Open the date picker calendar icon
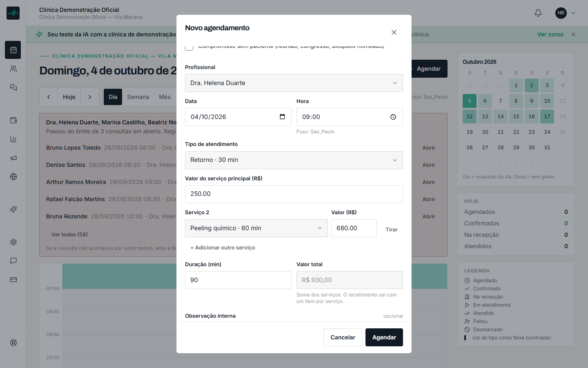 (282, 117)
